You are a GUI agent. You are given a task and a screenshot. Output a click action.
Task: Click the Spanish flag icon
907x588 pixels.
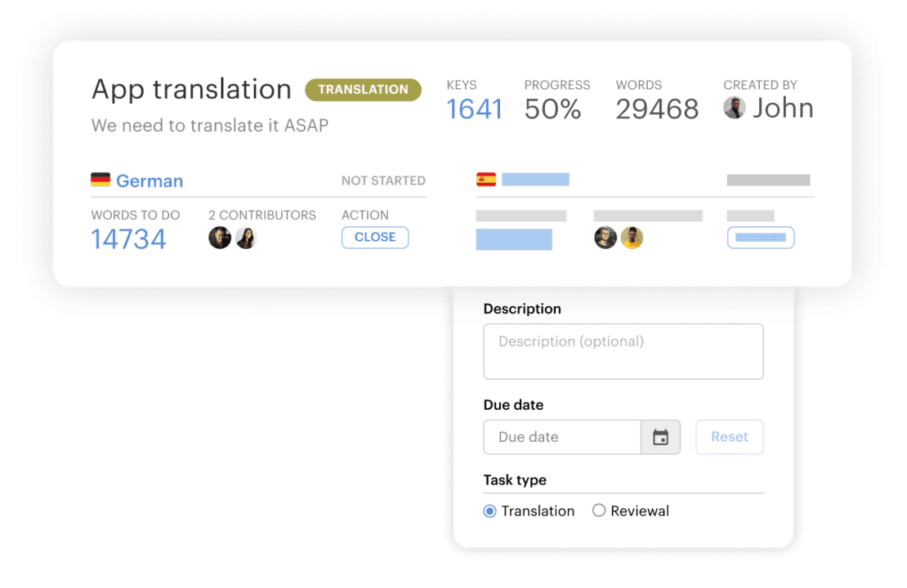click(486, 180)
